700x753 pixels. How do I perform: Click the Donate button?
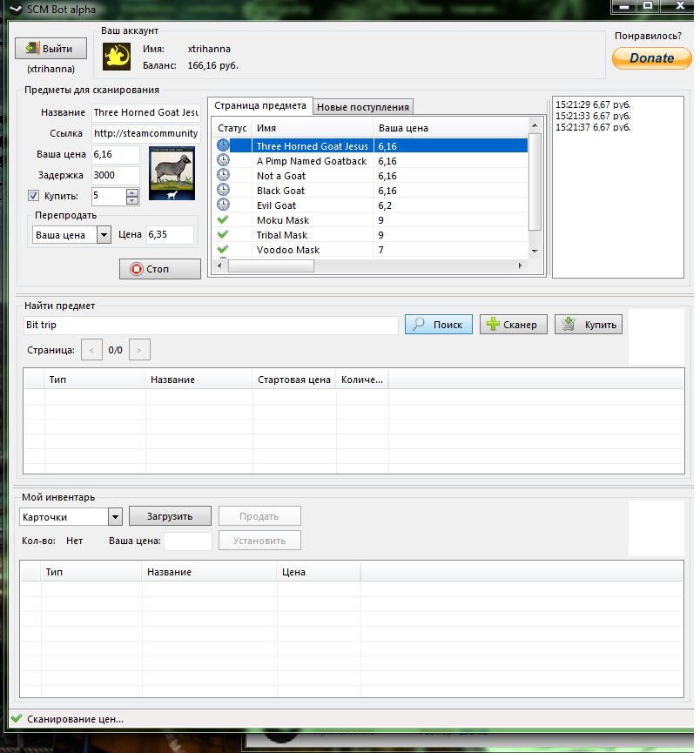651,58
